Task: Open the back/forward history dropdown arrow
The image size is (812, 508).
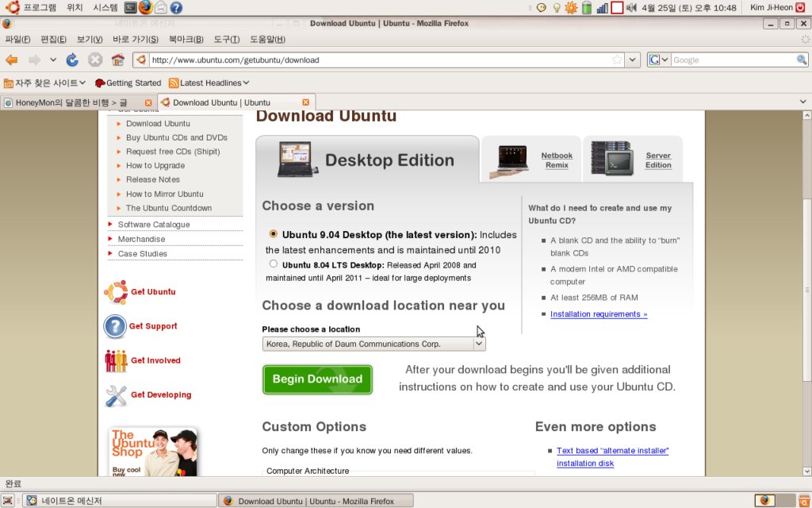Action: tap(53, 60)
